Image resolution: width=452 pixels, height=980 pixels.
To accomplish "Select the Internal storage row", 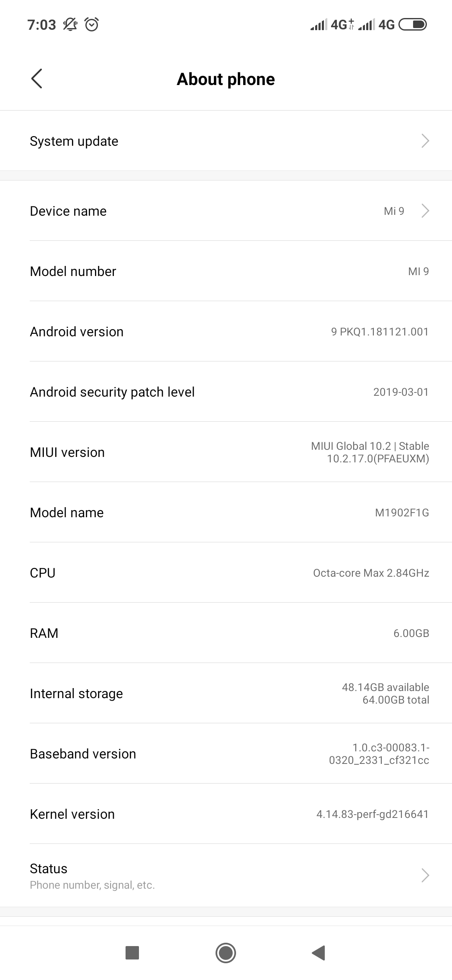I will tap(226, 694).
